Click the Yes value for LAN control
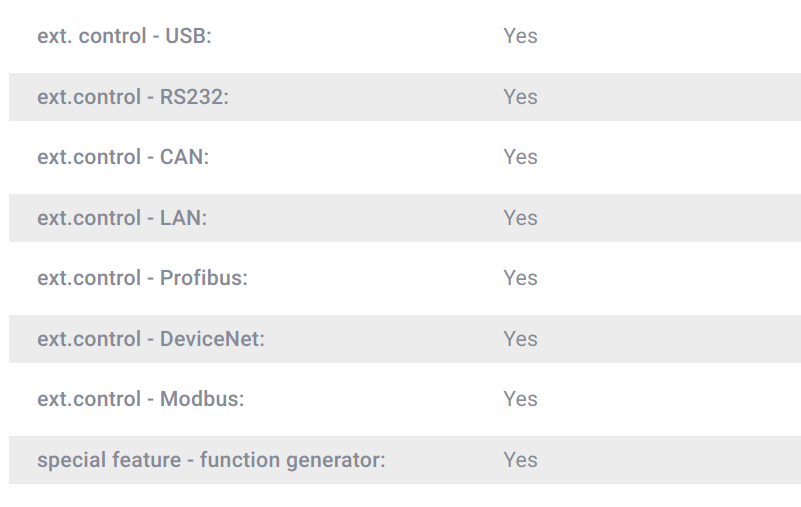This screenshot has width=801, height=507. click(520, 218)
